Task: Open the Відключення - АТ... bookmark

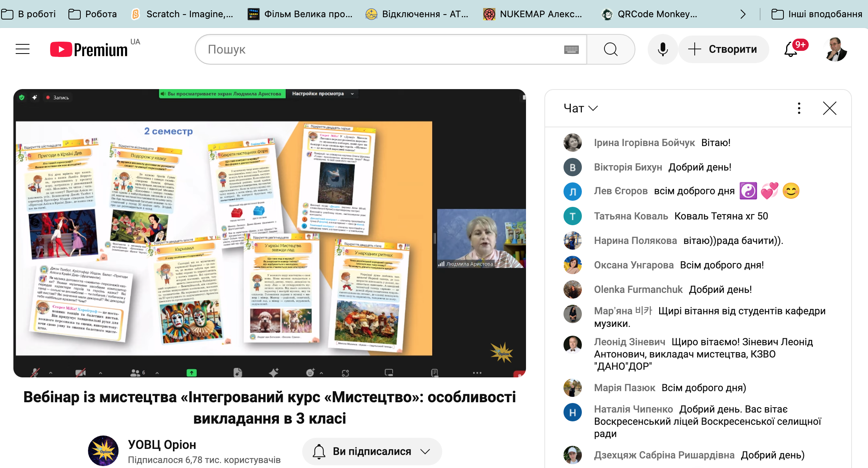Action: [417, 14]
